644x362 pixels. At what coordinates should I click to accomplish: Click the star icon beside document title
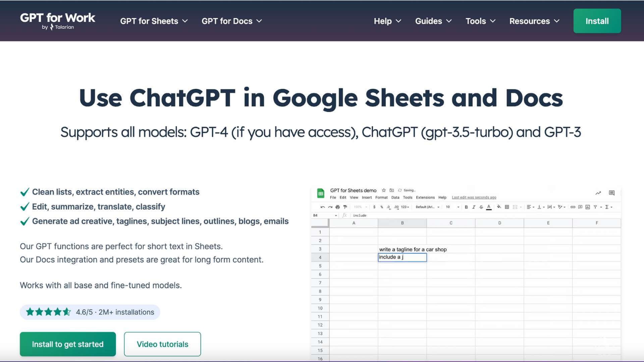384,190
